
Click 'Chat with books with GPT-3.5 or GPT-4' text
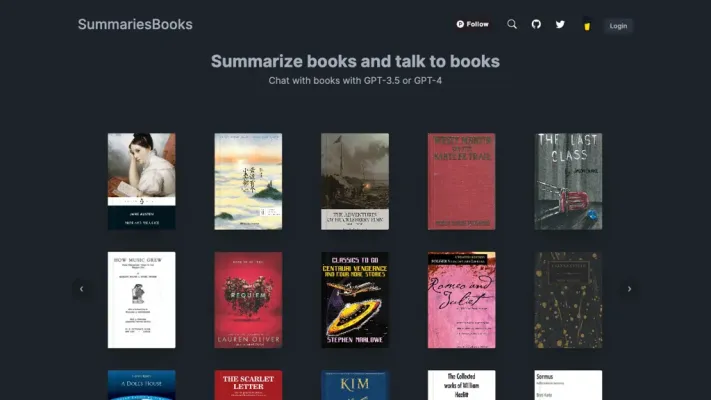tap(355, 81)
